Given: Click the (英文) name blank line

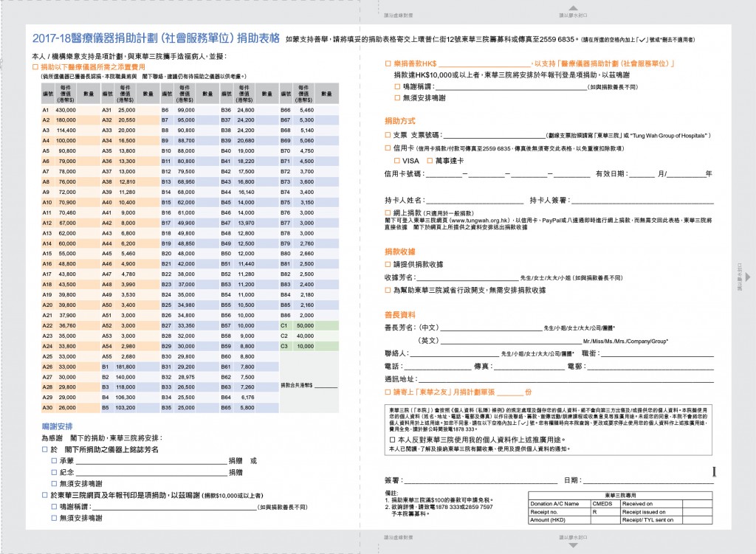Looking at the screenshot, I should [x=511, y=341].
